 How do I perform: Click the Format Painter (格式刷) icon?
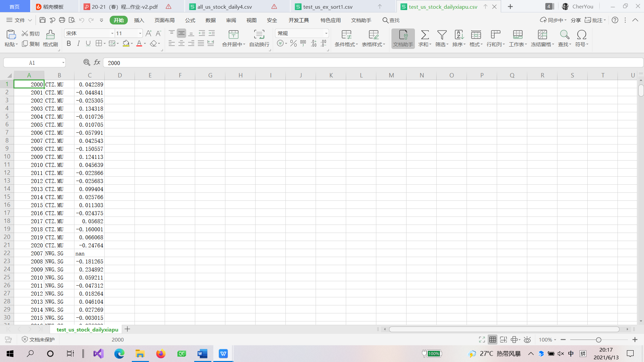50,35
